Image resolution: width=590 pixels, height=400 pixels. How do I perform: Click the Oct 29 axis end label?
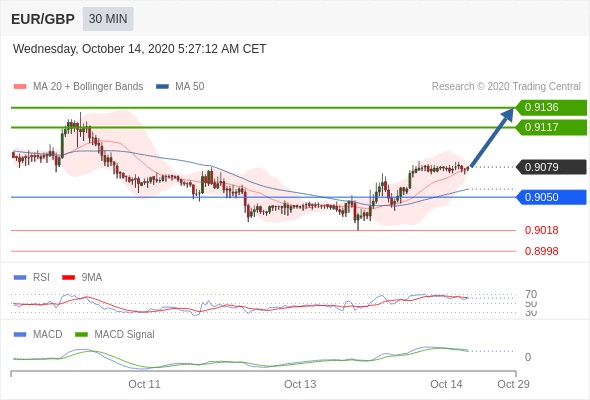pos(513,384)
